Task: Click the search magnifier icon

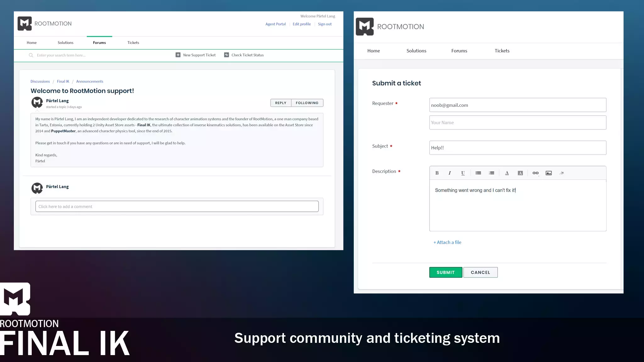Action: coord(31,55)
